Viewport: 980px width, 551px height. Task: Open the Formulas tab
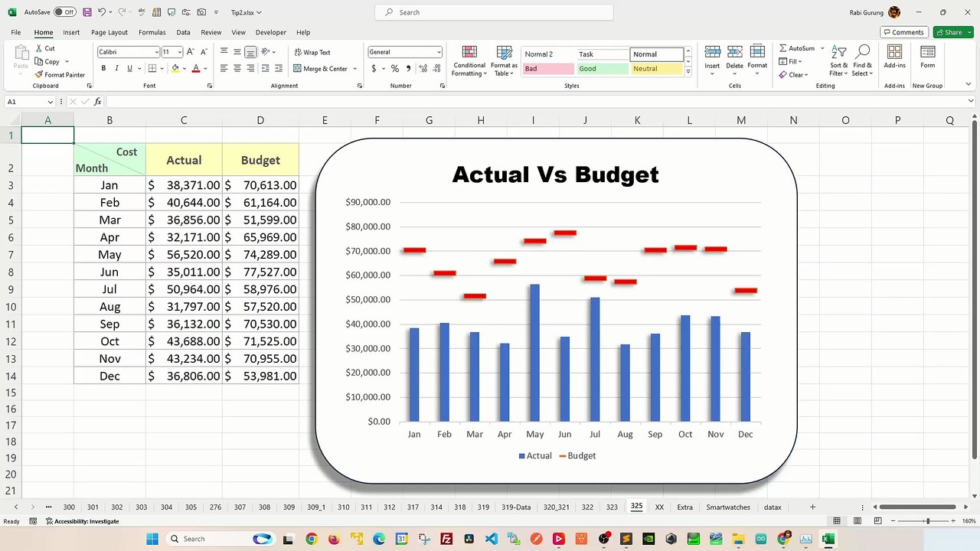point(152,32)
